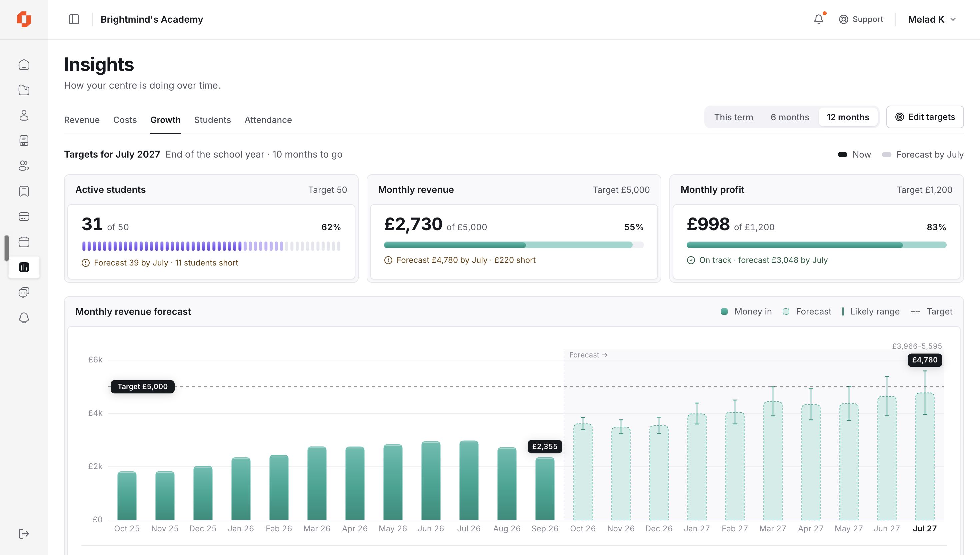This screenshot has width=980, height=555.
Task: Switch to the Revenue tab
Action: pyautogui.click(x=82, y=120)
